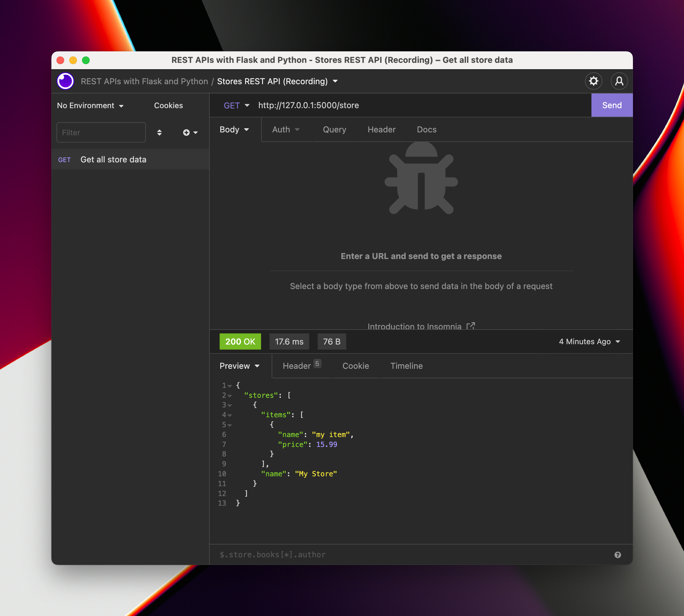Collapse fold arrow on JSON line 5
The height and width of the screenshot is (616, 684).
(x=229, y=425)
